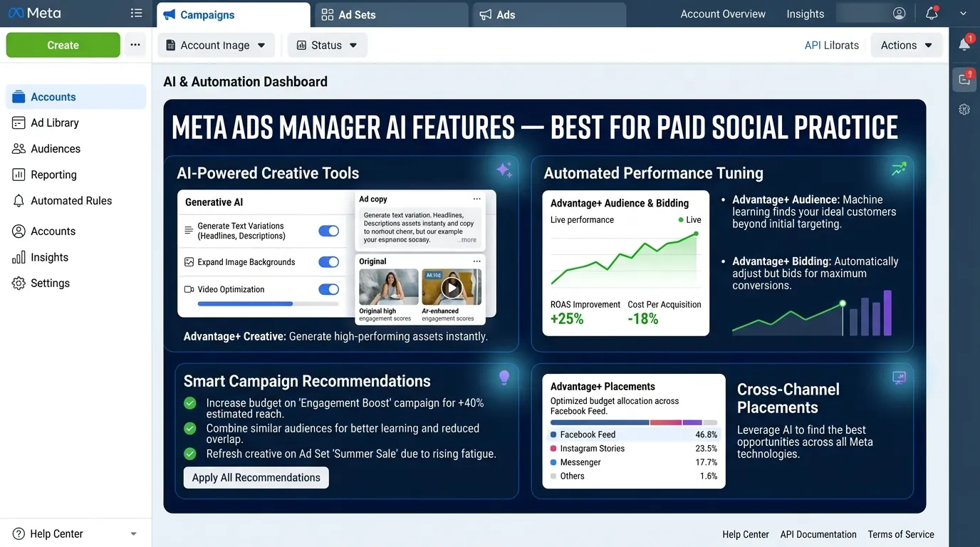Select the Instagram Stories placement row
980x547 pixels.
(634, 449)
